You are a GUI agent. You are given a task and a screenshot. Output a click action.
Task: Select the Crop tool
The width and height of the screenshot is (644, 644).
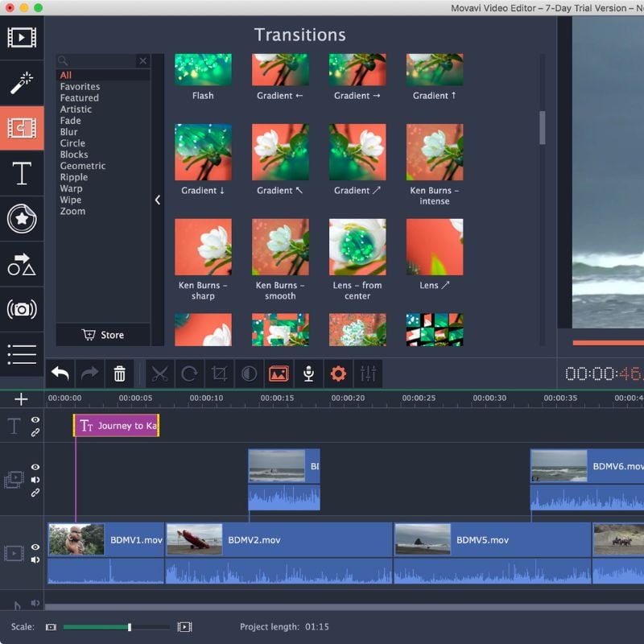click(x=219, y=374)
